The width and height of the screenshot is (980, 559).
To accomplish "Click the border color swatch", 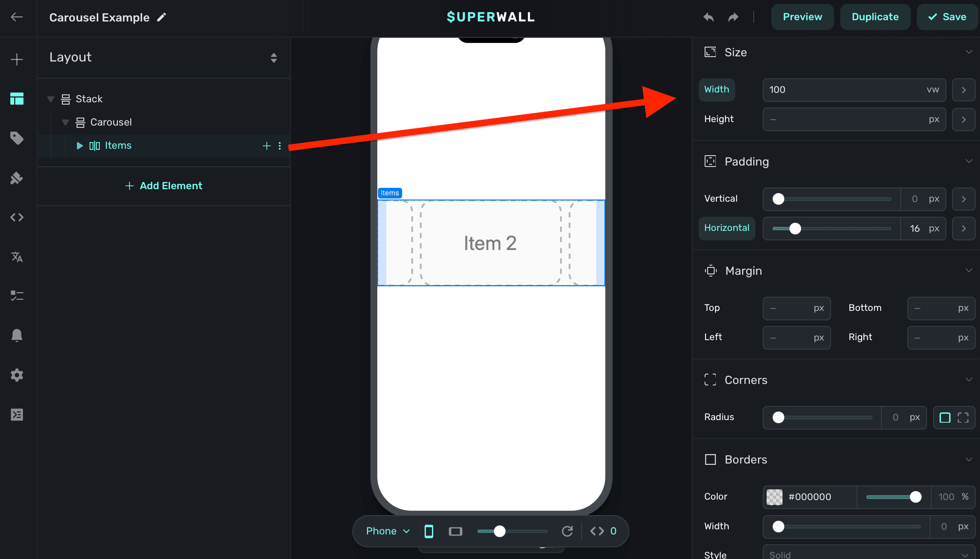I will click(774, 497).
